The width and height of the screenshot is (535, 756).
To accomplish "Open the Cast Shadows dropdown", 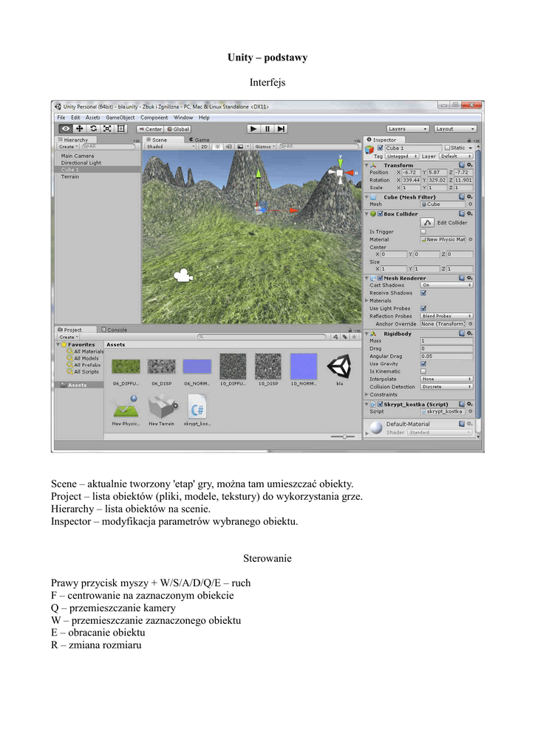I will pyautogui.click(x=446, y=285).
